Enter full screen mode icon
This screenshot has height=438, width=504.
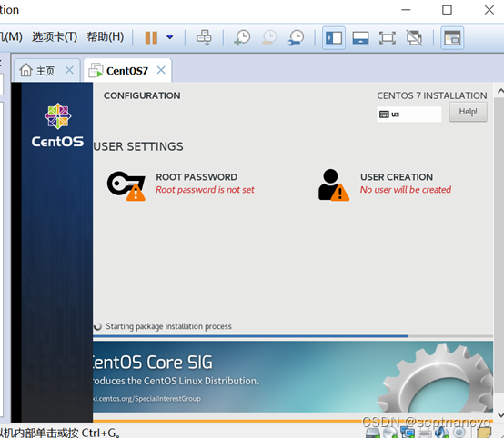pyautogui.click(x=388, y=38)
